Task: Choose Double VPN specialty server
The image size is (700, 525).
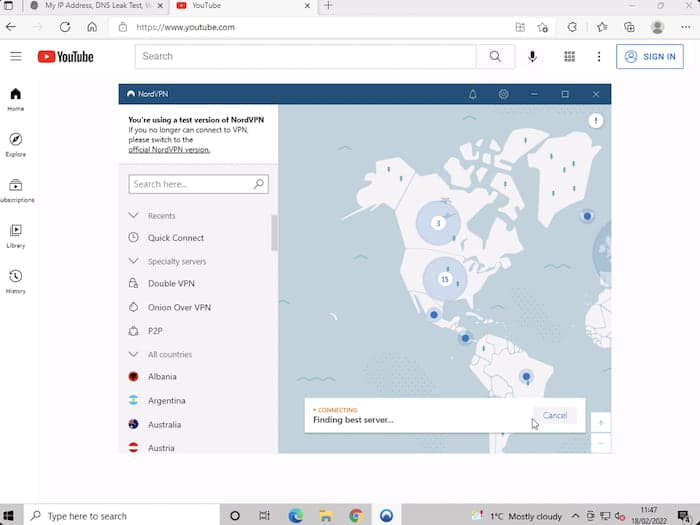Action: (x=171, y=283)
